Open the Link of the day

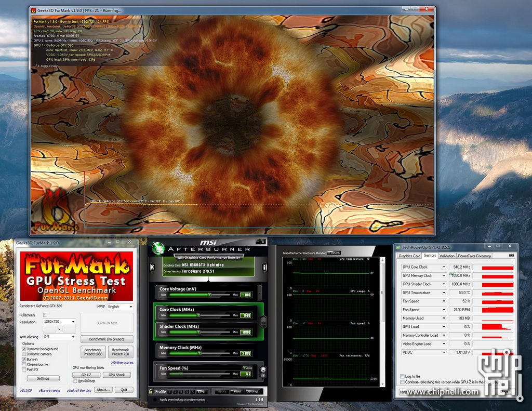pyautogui.click(x=79, y=391)
